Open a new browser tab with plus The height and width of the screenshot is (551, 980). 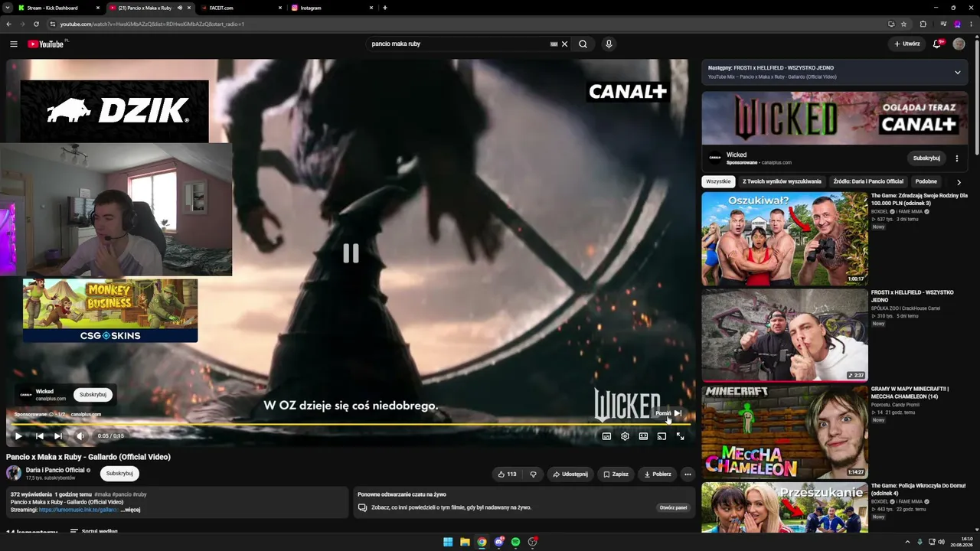[x=384, y=8]
